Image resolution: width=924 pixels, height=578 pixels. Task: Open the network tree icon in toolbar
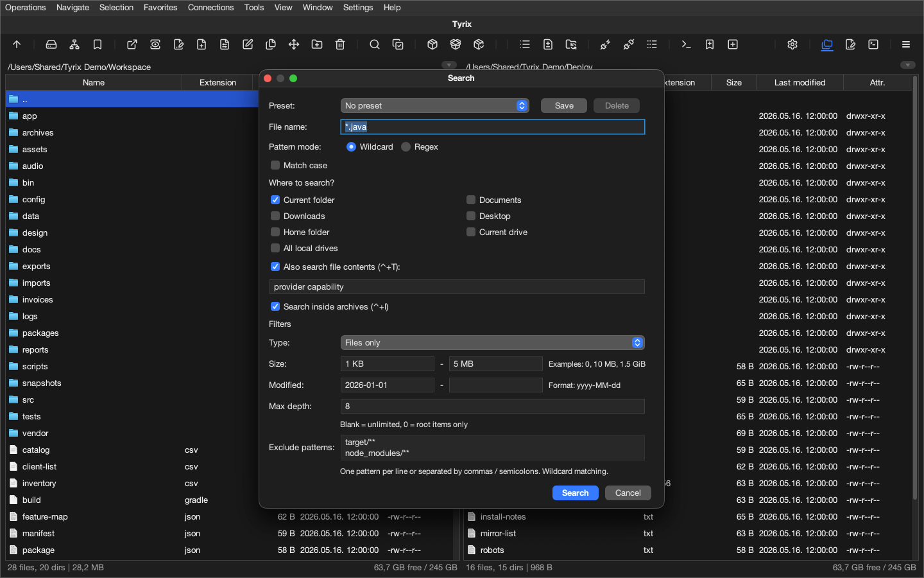click(74, 44)
